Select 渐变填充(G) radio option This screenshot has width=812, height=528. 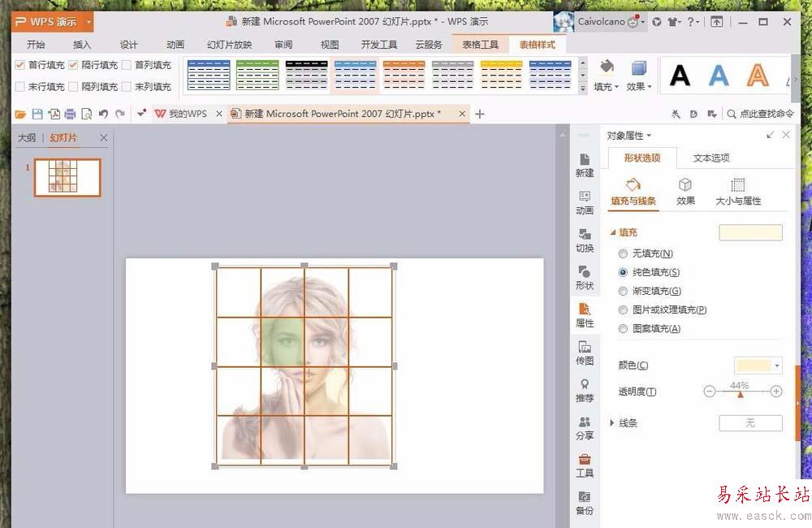[623, 291]
